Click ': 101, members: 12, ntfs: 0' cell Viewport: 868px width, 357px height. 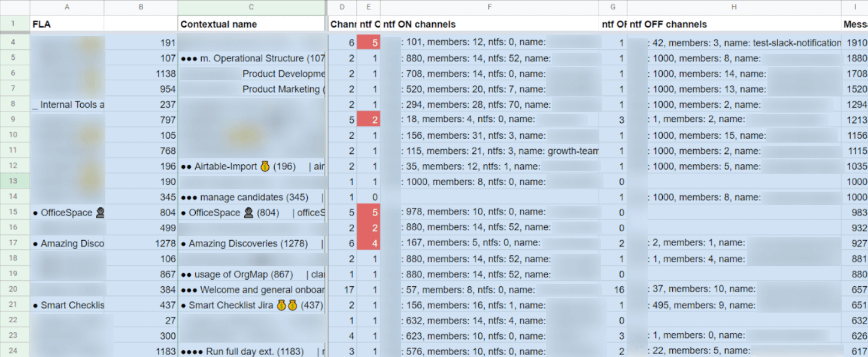click(490, 43)
